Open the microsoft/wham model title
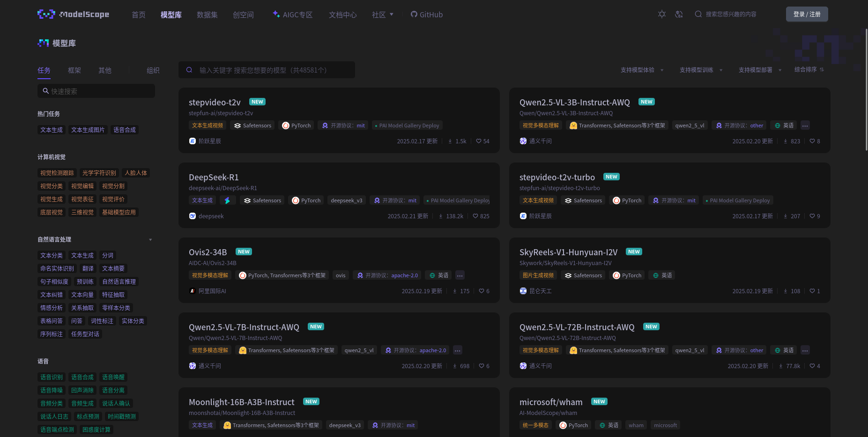Viewport: 868px width, 437px height. coord(551,402)
